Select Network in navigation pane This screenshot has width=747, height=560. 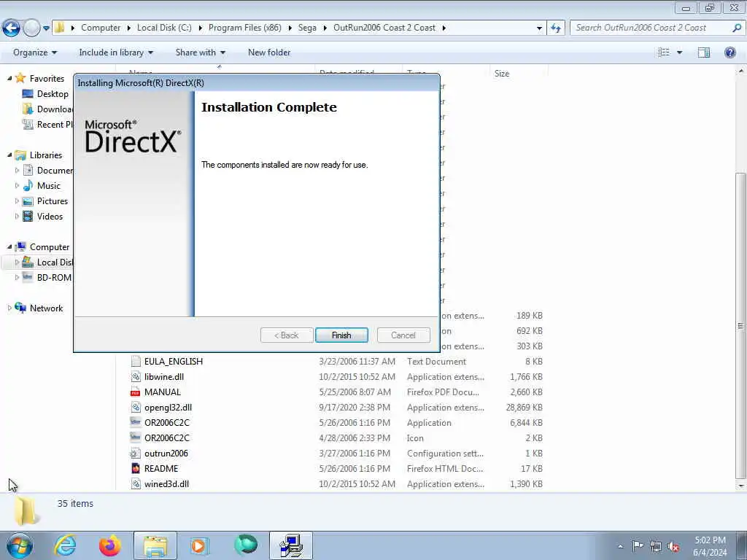[46, 308]
